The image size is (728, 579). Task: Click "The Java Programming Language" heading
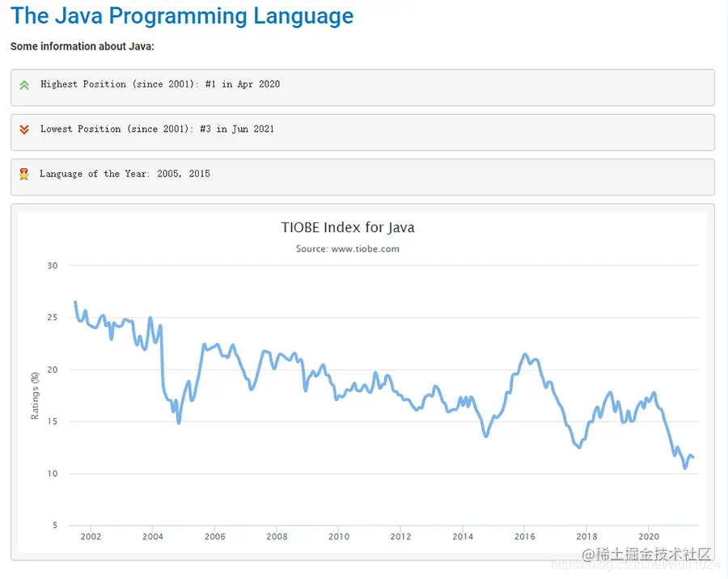(x=181, y=16)
